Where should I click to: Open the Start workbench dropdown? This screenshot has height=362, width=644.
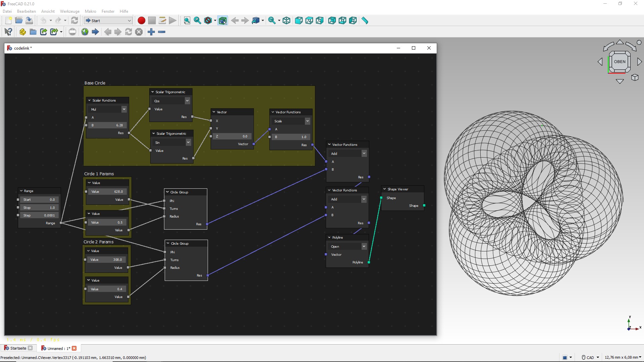click(108, 21)
